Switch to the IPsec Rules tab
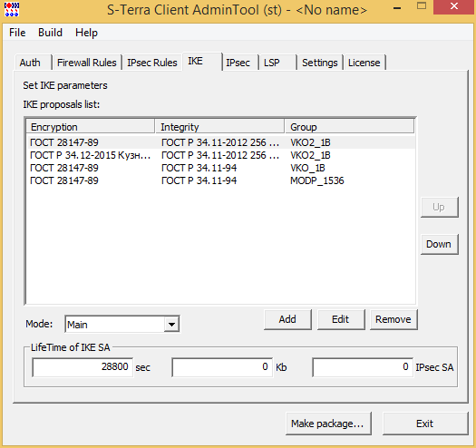The width and height of the screenshot is (476, 448). [x=152, y=63]
